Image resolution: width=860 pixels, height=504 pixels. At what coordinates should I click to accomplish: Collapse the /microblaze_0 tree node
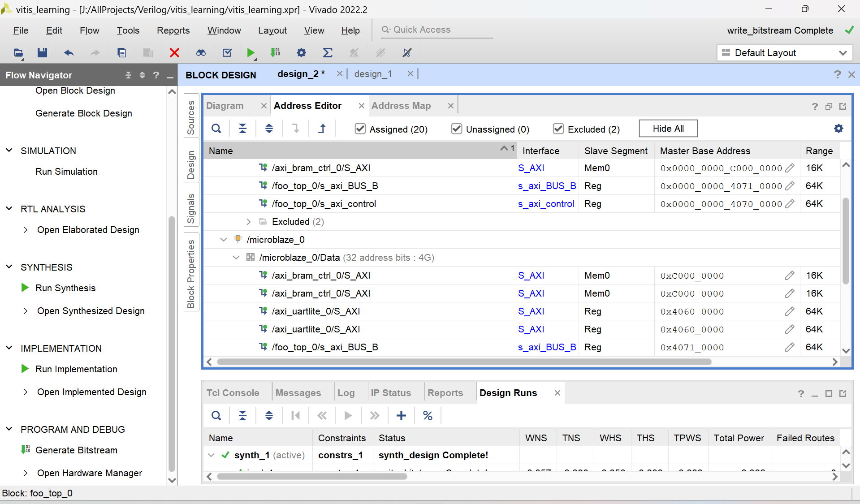click(x=224, y=240)
